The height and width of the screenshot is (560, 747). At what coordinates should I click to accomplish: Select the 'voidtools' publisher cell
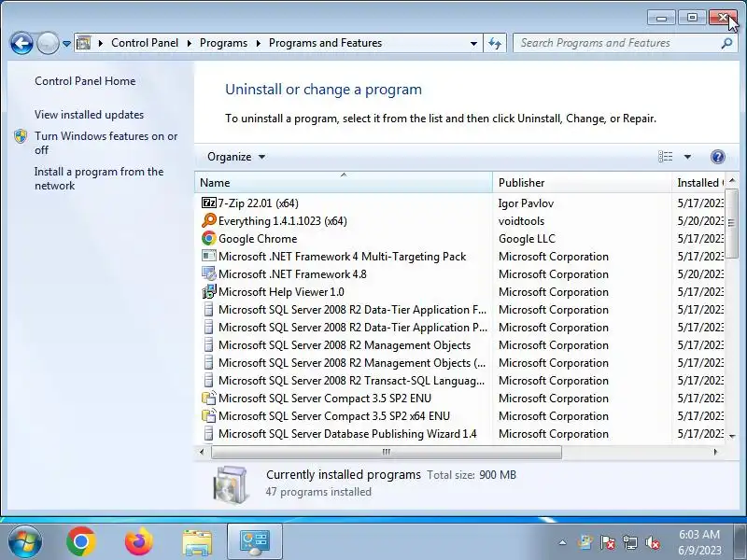click(x=521, y=221)
